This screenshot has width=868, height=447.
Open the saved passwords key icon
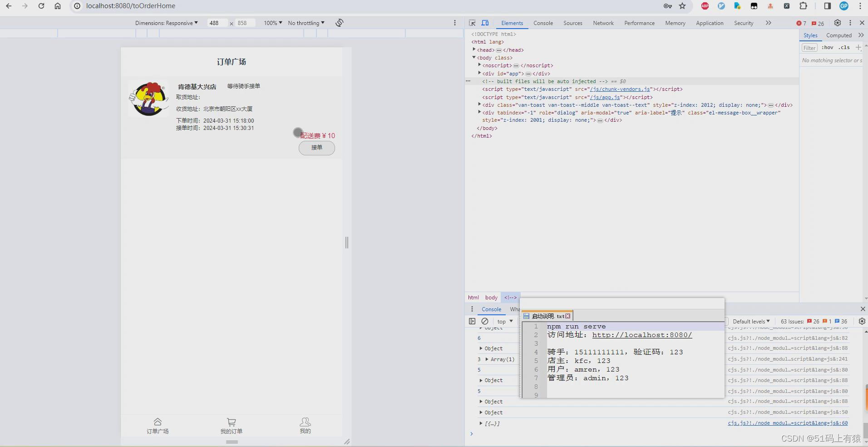[x=668, y=6]
